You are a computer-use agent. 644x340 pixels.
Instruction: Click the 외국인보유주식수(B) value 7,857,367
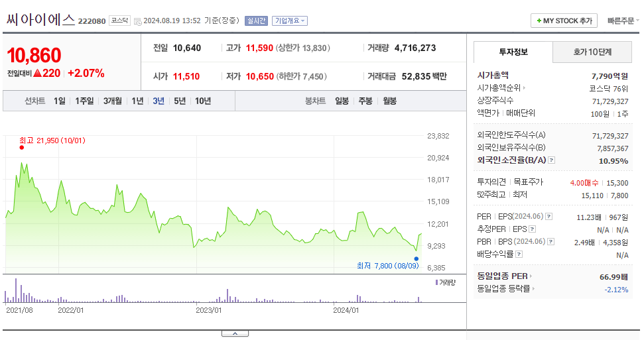click(613, 148)
